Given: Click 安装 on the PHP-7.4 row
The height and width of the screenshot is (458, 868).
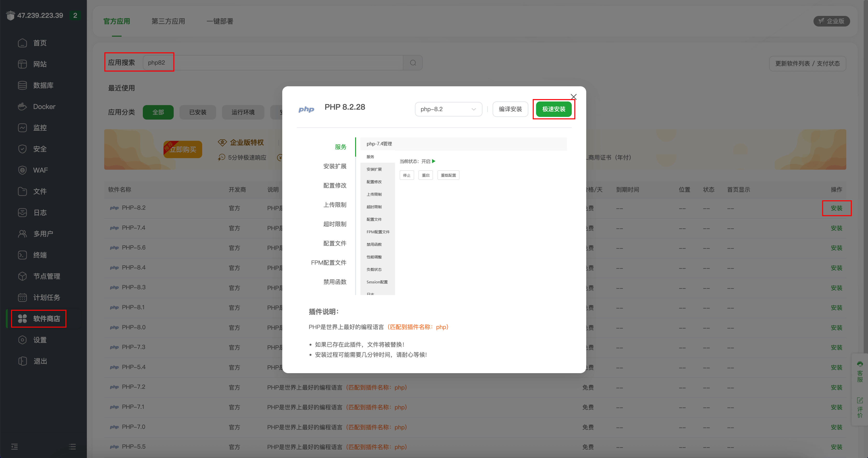Looking at the screenshot, I should point(837,228).
